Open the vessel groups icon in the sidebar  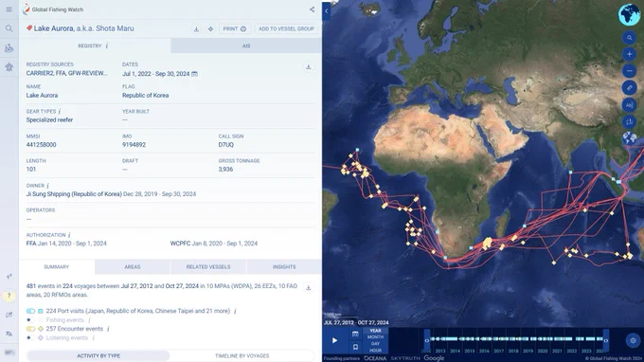tap(9, 48)
